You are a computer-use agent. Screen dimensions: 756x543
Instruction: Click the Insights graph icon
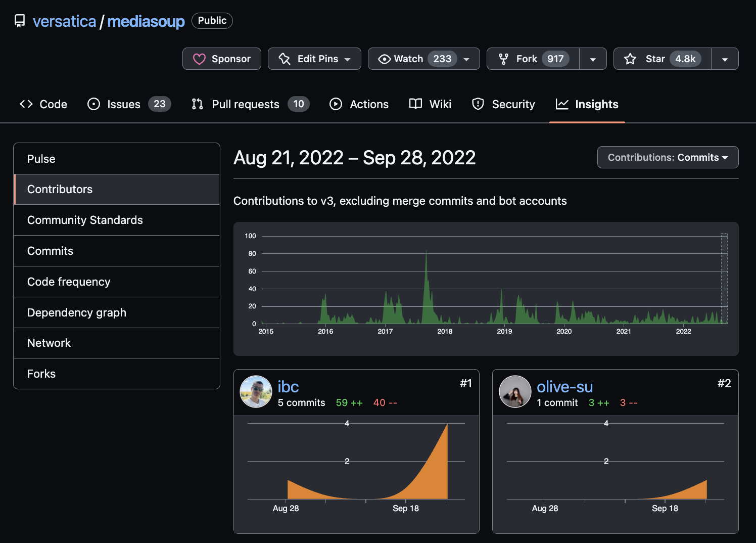click(562, 104)
